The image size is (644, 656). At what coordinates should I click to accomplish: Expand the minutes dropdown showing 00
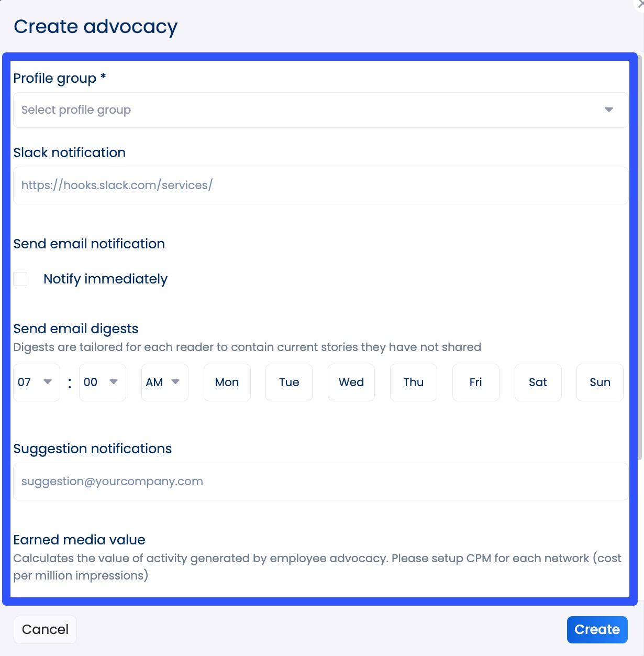tap(102, 382)
